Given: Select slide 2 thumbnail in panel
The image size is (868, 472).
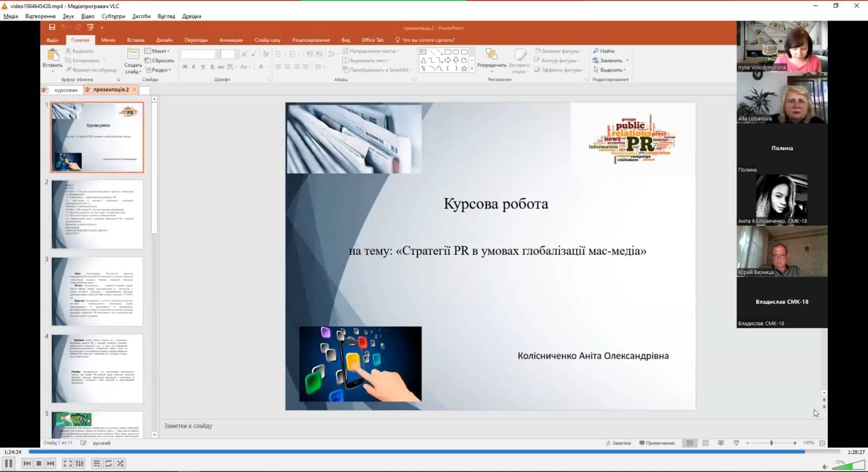Looking at the screenshot, I should (x=97, y=214).
